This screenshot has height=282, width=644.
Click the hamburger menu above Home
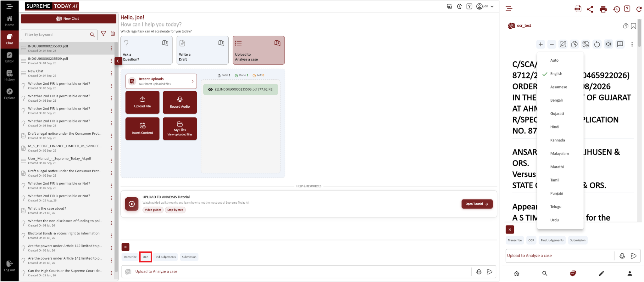tap(9, 6)
